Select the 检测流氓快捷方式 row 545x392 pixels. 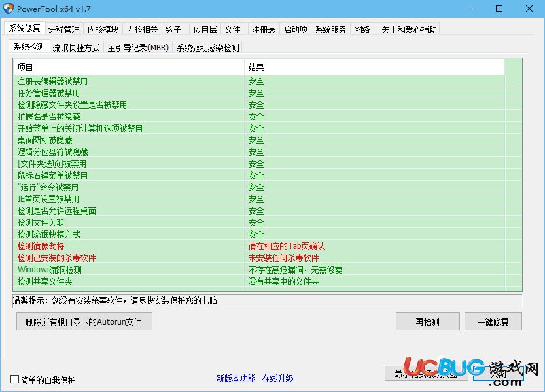pos(259,234)
